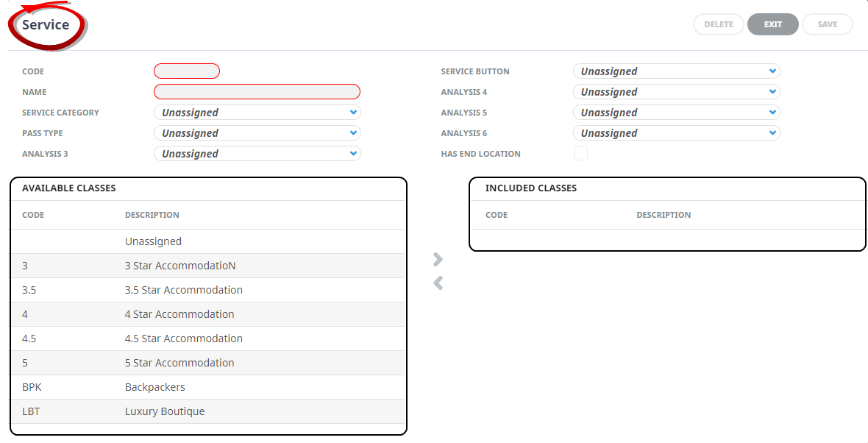Toggle the Has End Location checkbox

pyautogui.click(x=580, y=154)
